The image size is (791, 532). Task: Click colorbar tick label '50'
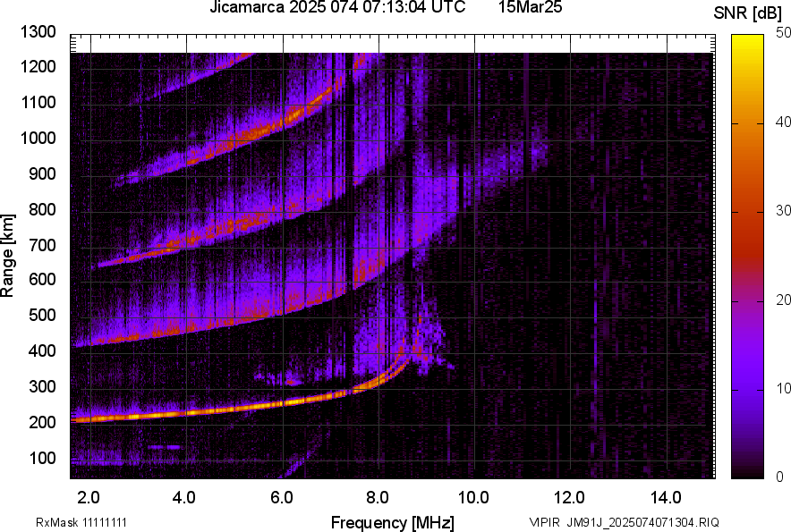[784, 33]
